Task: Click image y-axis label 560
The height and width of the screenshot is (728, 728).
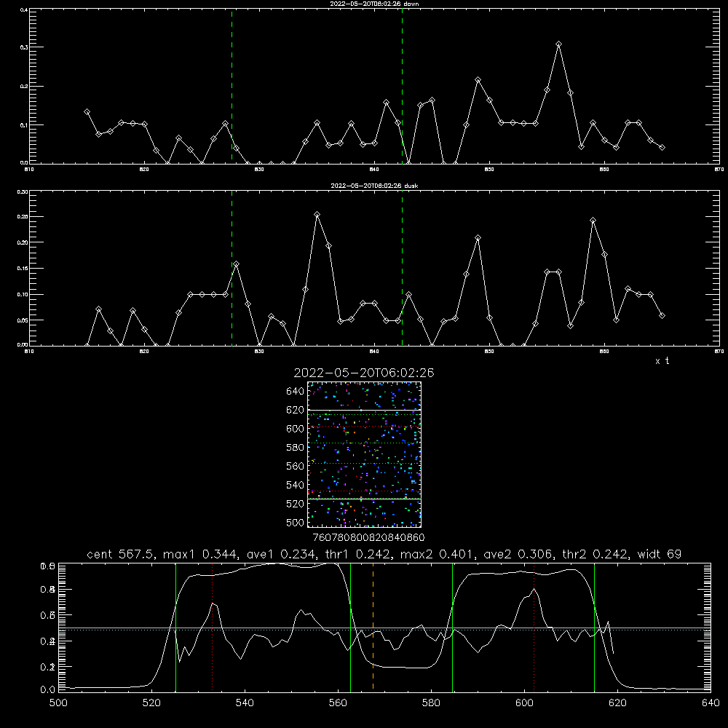Action: (296, 466)
